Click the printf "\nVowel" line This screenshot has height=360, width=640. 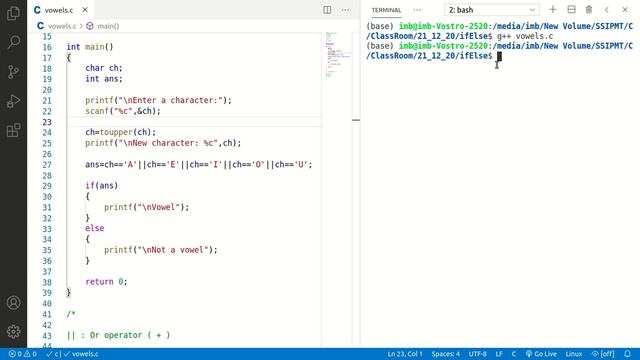(x=147, y=207)
